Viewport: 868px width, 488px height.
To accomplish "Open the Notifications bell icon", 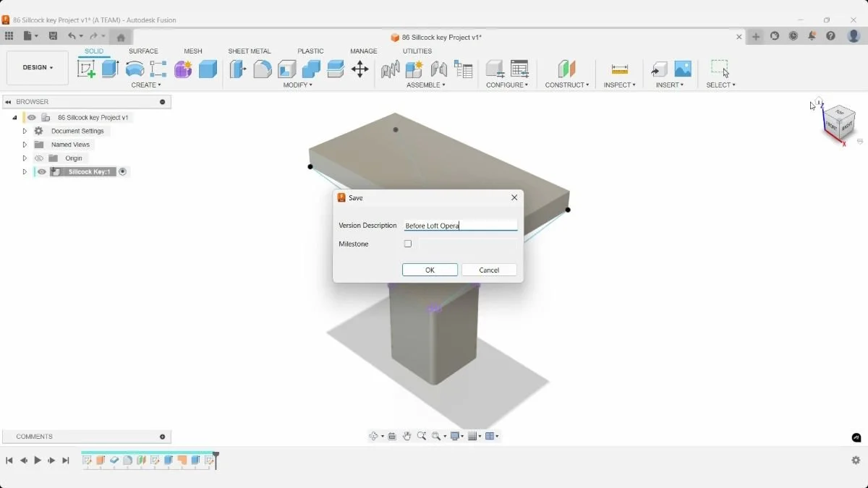I will (812, 36).
